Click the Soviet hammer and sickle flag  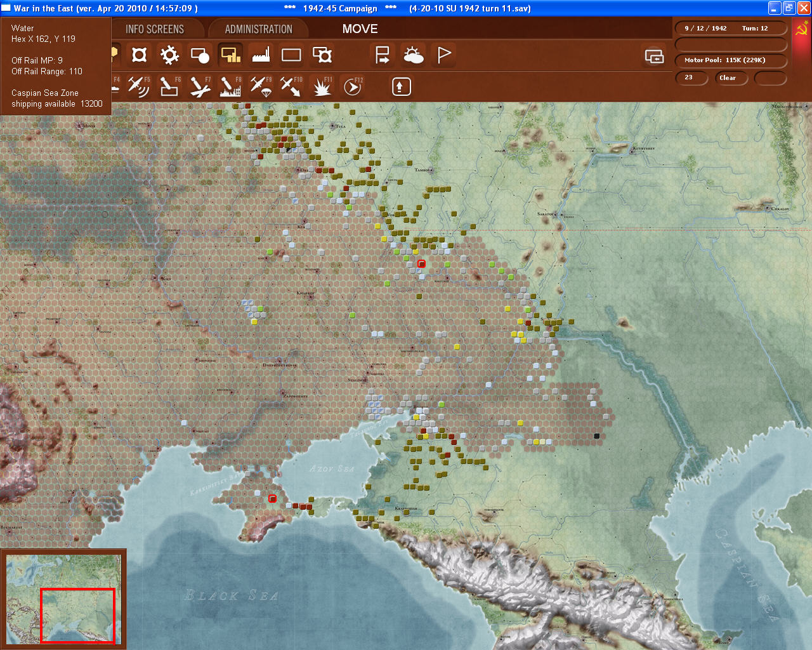click(801, 29)
